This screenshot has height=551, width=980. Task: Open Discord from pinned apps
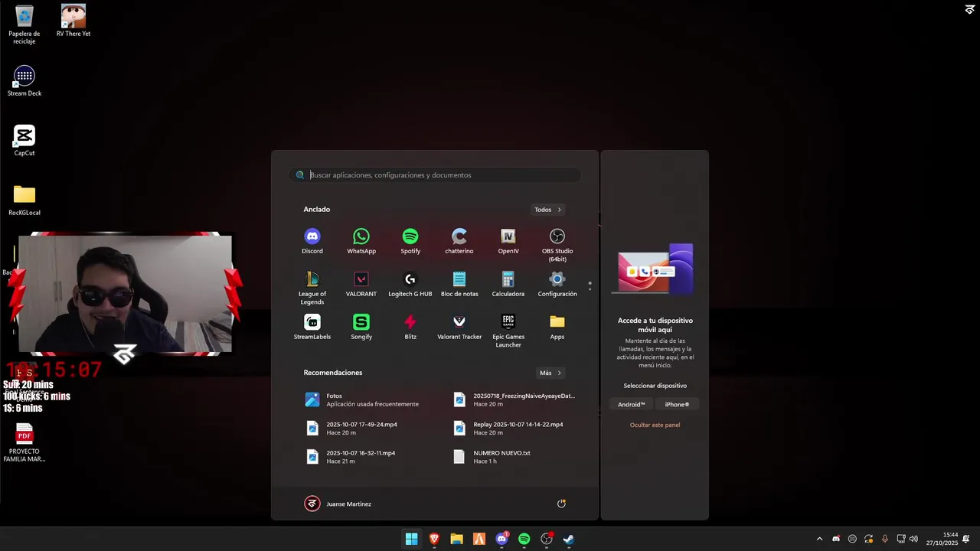coord(312,241)
